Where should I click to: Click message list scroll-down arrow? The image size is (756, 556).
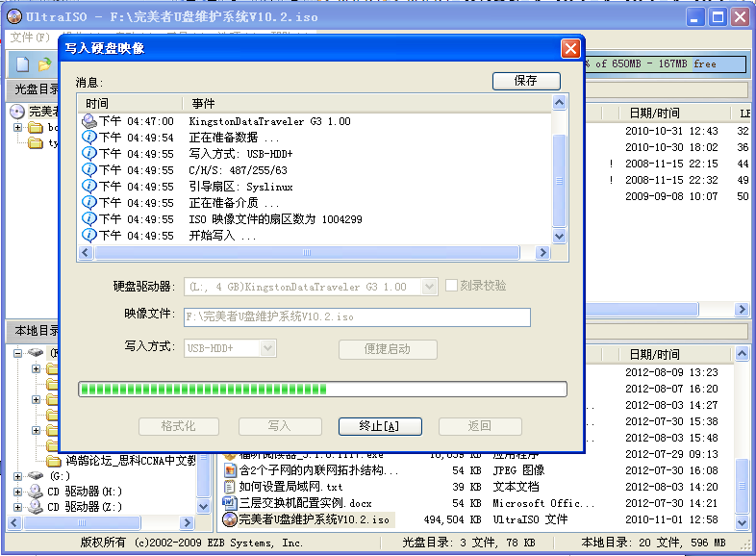559,237
